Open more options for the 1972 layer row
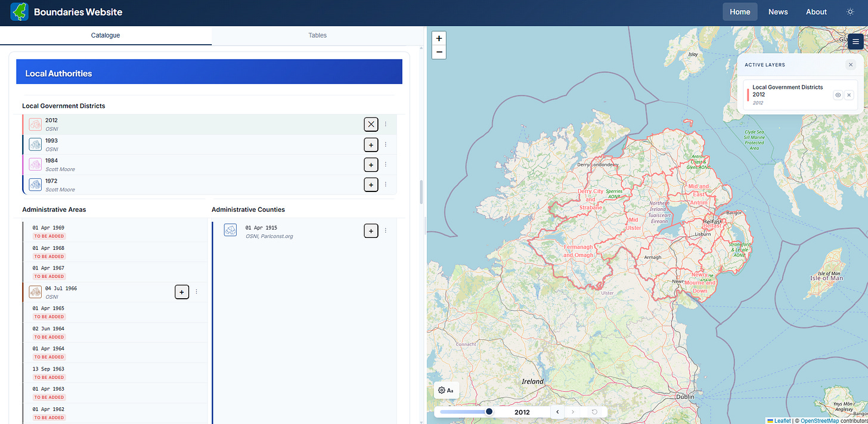868x424 pixels. (386, 185)
